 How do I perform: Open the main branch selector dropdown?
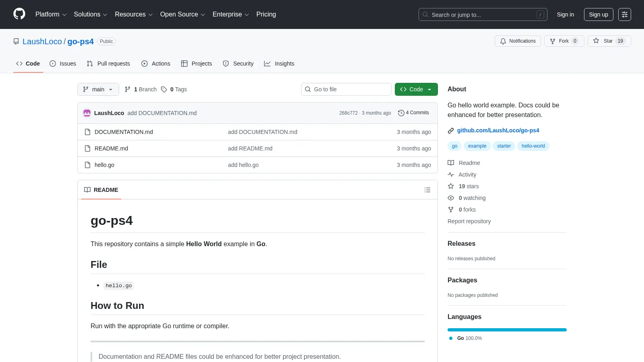point(98,89)
